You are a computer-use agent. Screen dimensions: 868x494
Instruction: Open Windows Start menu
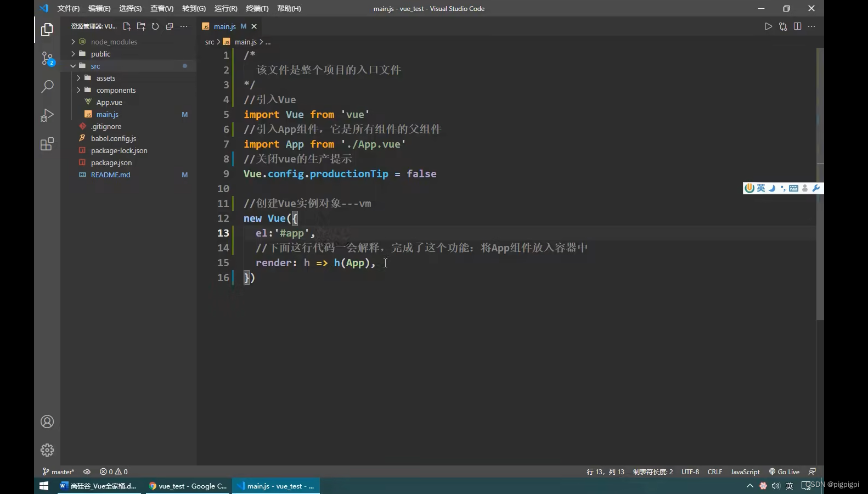tap(44, 486)
